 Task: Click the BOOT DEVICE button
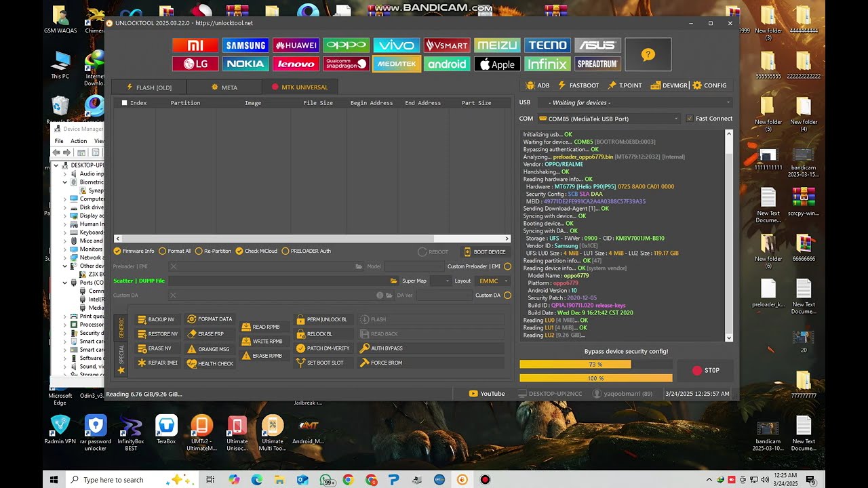[485, 252]
